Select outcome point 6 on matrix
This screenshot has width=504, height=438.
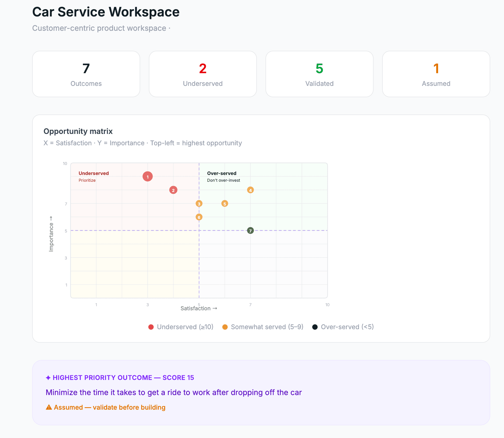click(x=199, y=217)
